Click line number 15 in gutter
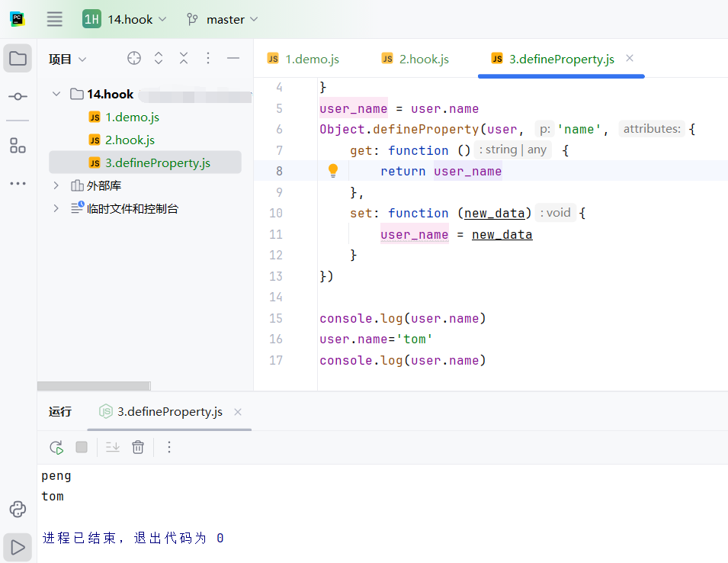 coord(275,318)
